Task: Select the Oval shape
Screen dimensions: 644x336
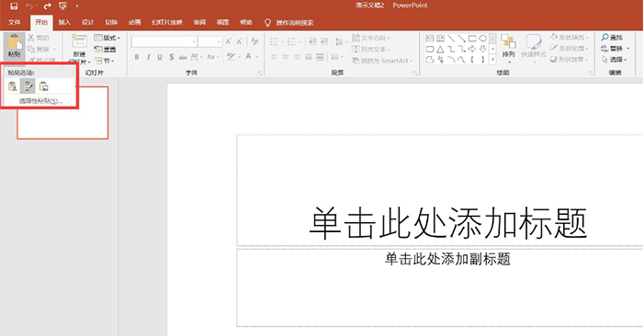Action: pyautogui.click(x=483, y=39)
